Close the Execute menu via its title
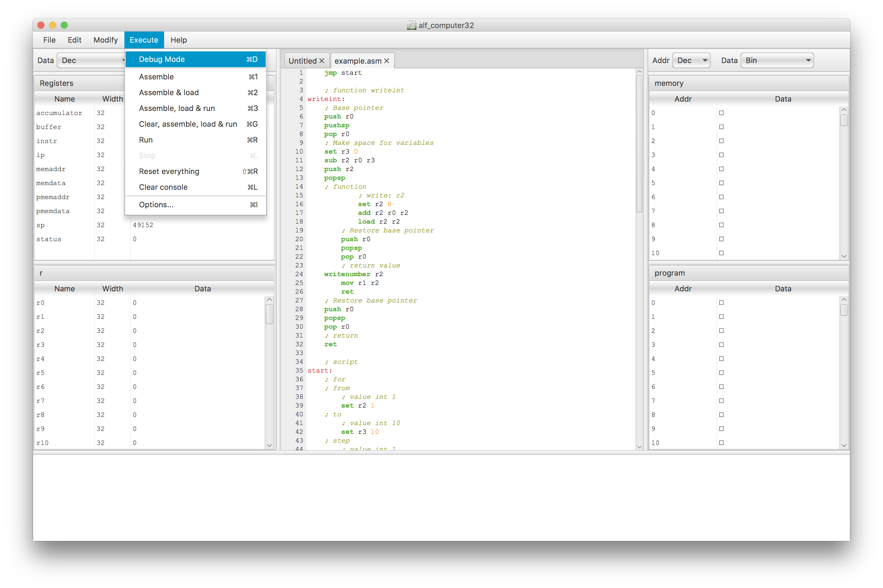 click(144, 40)
